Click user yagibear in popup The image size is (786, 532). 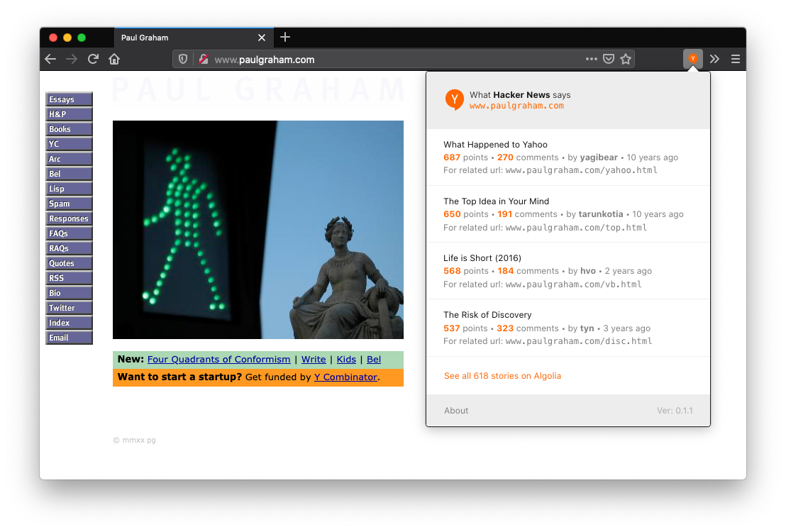(599, 157)
